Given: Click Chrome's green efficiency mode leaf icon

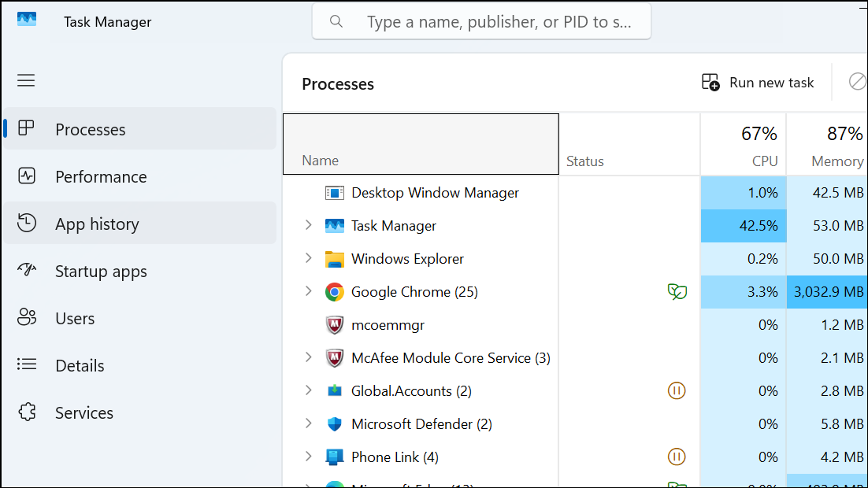Looking at the screenshot, I should pyautogui.click(x=676, y=292).
